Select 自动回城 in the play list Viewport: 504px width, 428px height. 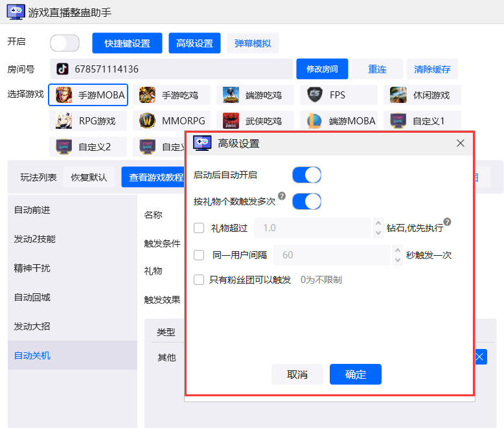[73, 297]
